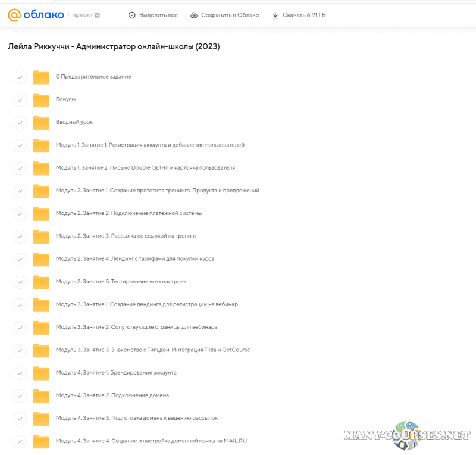Open the Бонусы folder icon

pyautogui.click(x=41, y=99)
